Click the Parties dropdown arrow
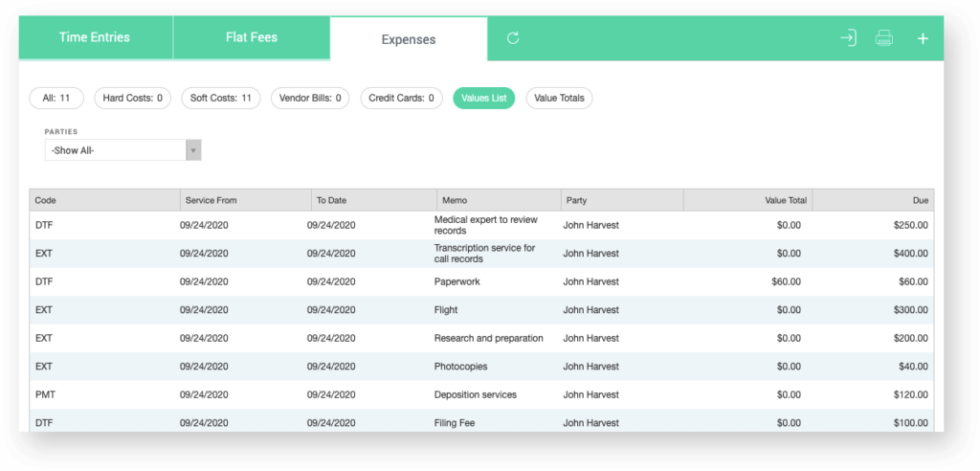 tap(193, 150)
